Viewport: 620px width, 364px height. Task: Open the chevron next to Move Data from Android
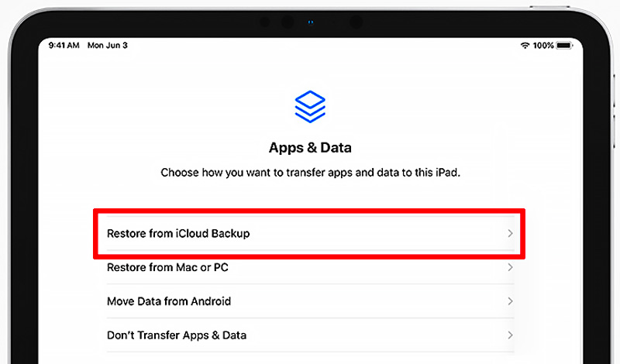coord(510,301)
